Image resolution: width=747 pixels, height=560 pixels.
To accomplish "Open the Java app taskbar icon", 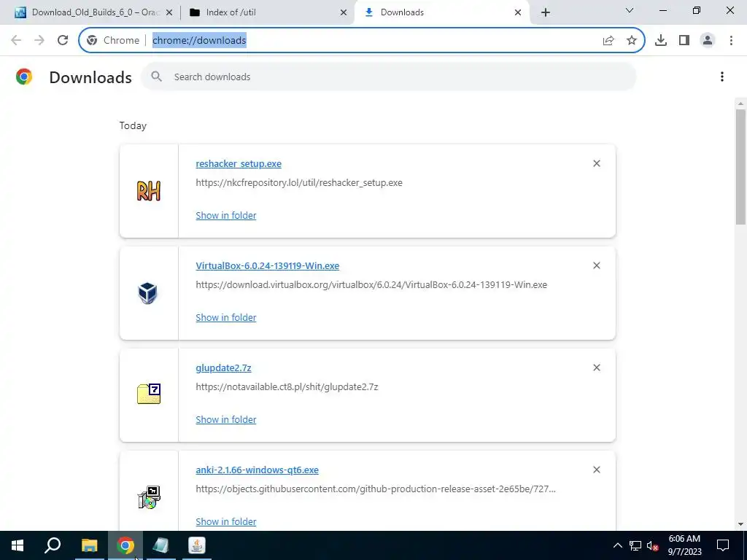I will click(x=197, y=545).
